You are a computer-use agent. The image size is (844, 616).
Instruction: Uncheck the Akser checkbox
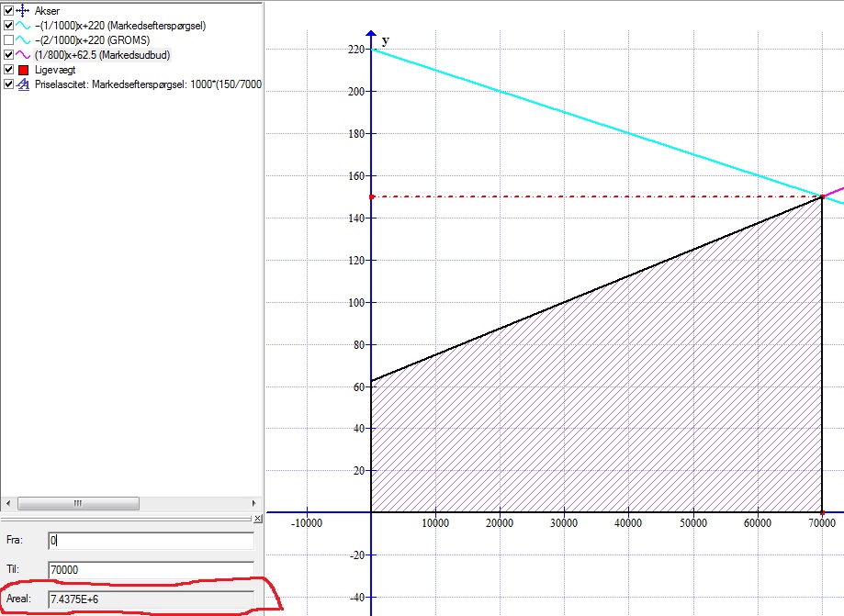click(8, 10)
